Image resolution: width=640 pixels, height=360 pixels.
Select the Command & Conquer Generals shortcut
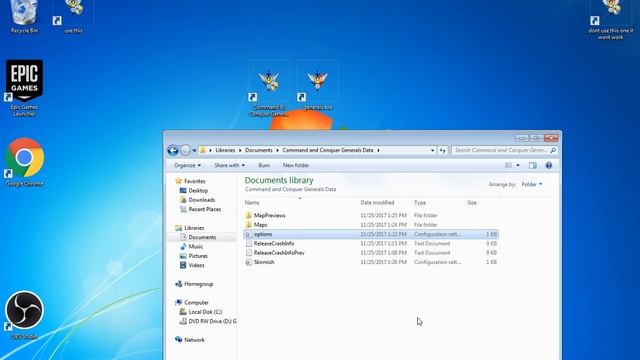click(x=269, y=89)
